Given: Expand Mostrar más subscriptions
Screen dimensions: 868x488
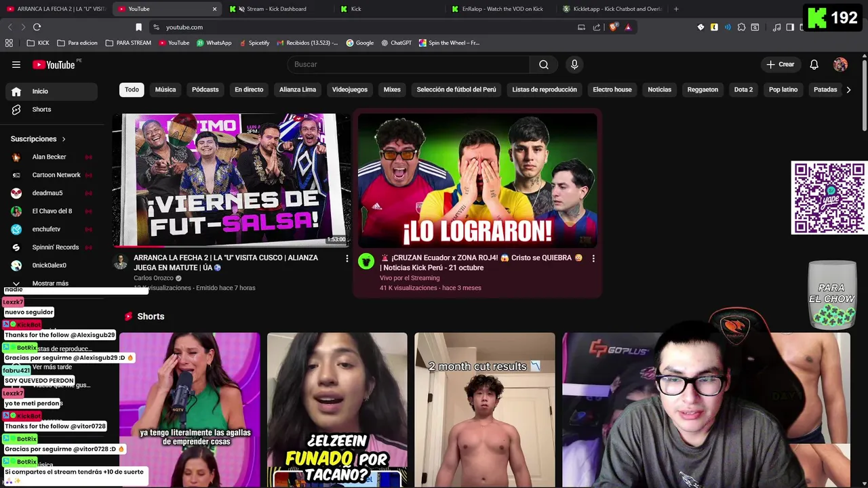Looking at the screenshot, I should [52, 283].
